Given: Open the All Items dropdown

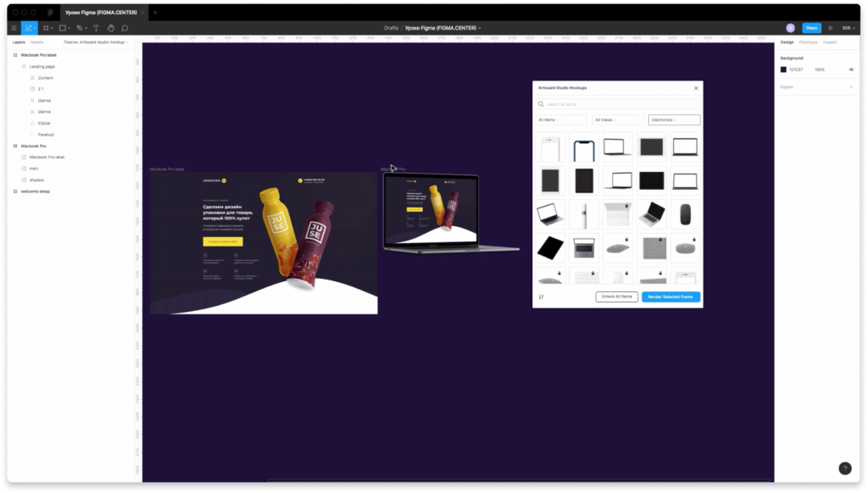Looking at the screenshot, I should click(x=560, y=119).
